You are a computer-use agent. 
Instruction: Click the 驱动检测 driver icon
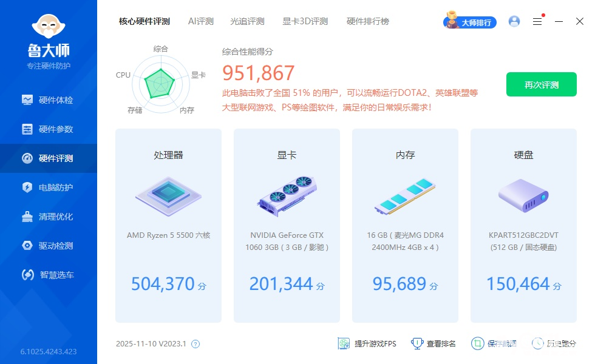(x=27, y=246)
